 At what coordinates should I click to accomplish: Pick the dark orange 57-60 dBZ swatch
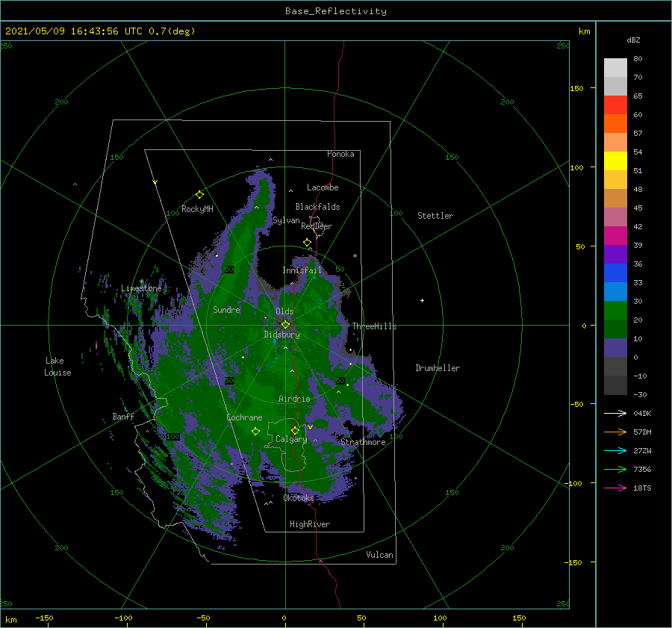tap(615, 124)
